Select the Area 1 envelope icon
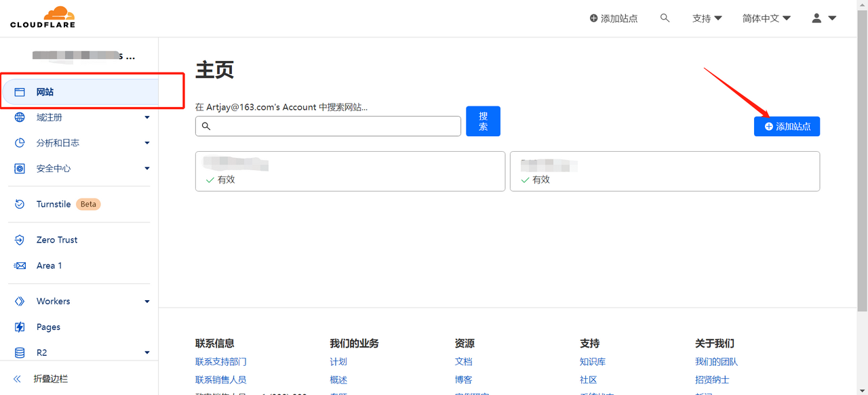The width and height of the screenshot is (868, 395). [x=20, y=266]
